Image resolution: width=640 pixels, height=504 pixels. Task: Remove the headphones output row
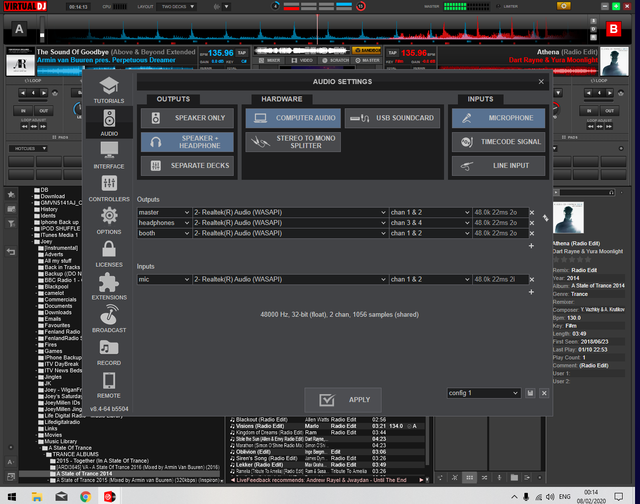(532, 223)
